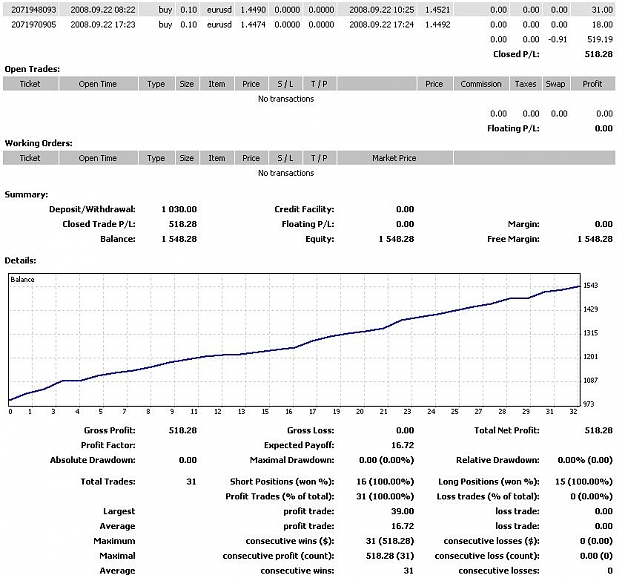The image size is (625, 578).
Task: Click Taxes column header
Action: (x=525, y=84)
